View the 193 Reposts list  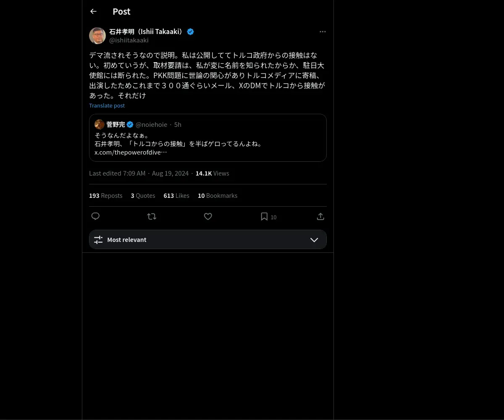tap(106, 195)
